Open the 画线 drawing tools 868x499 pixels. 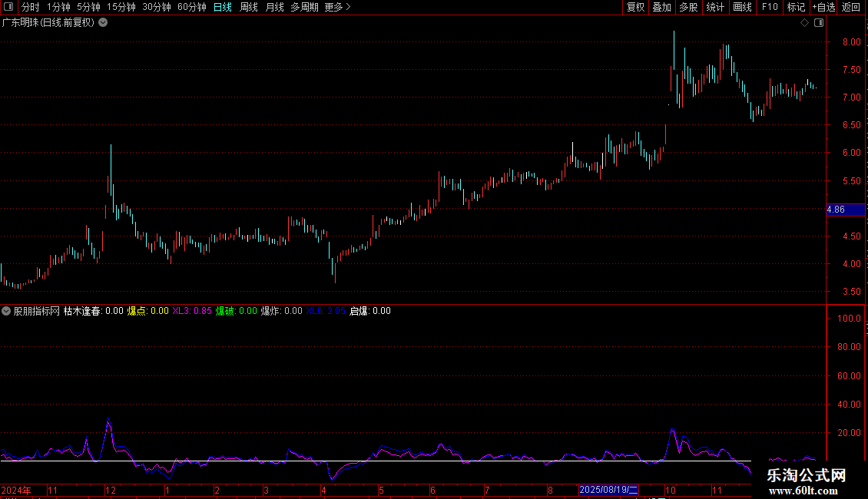pos(742,7)
